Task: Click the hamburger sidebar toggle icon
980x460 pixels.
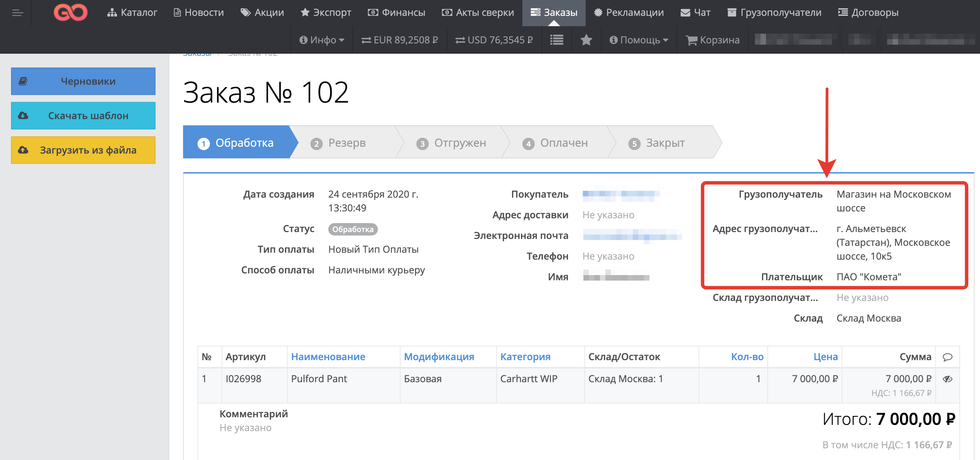Action: pos(18,13)
